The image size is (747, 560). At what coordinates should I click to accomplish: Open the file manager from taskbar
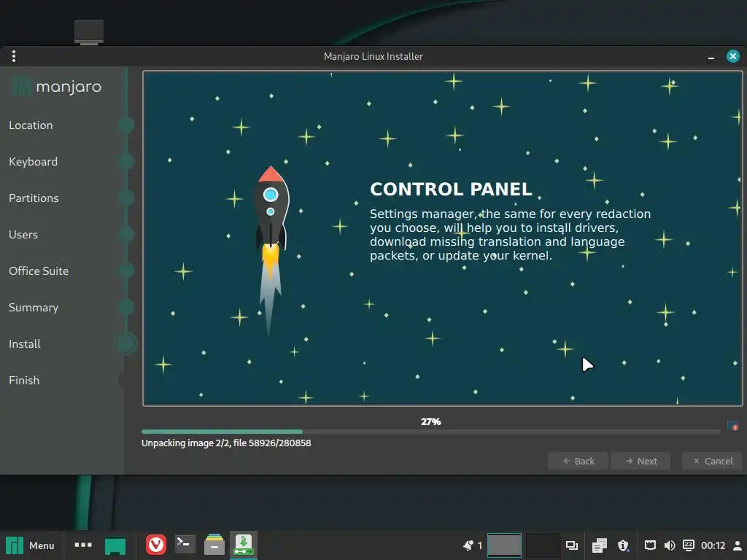(214, 545)
